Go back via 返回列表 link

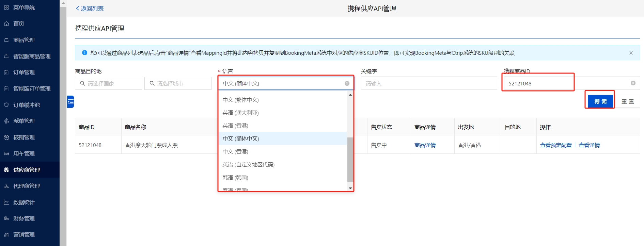pos(90,9)
